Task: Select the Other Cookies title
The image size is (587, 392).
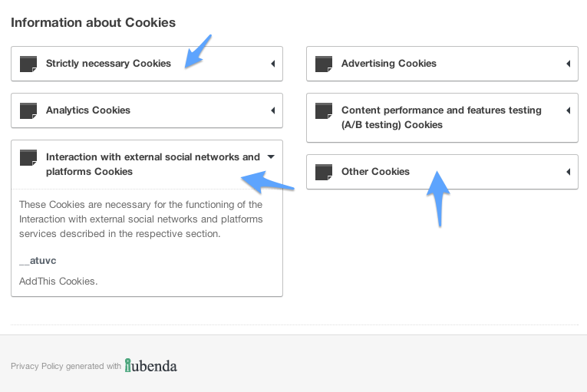Action: 375,172
